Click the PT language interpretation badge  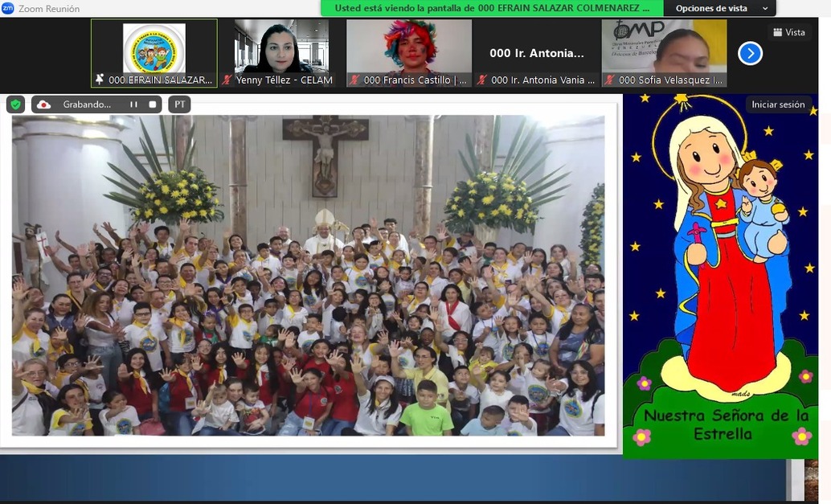[x=179, y=104]
